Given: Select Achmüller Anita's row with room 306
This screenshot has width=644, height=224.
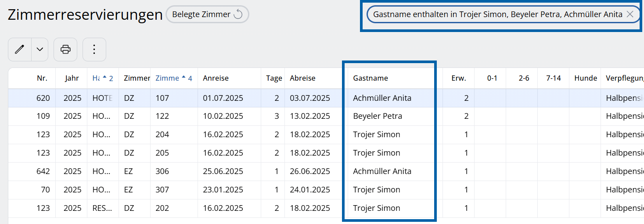Looking at the screenshot, I should [382, 171].
